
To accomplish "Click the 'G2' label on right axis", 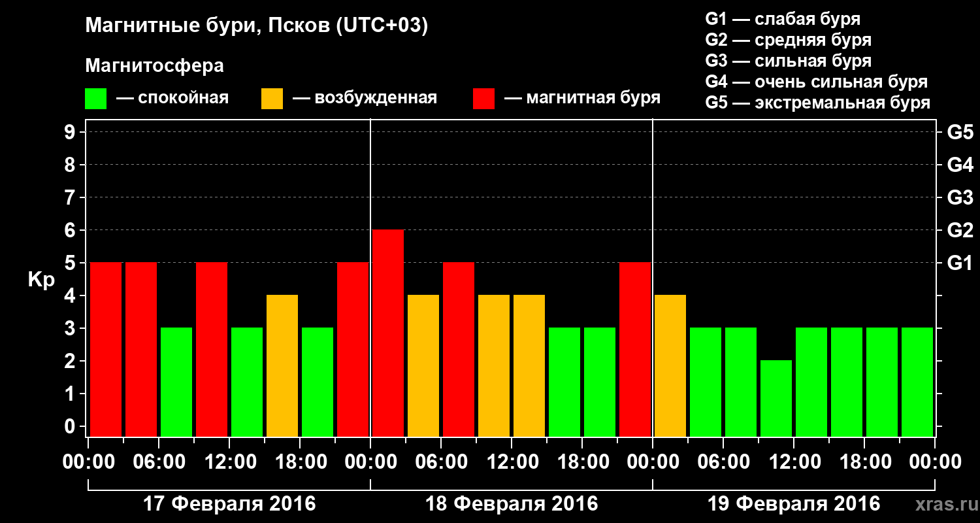I will 960,230.
